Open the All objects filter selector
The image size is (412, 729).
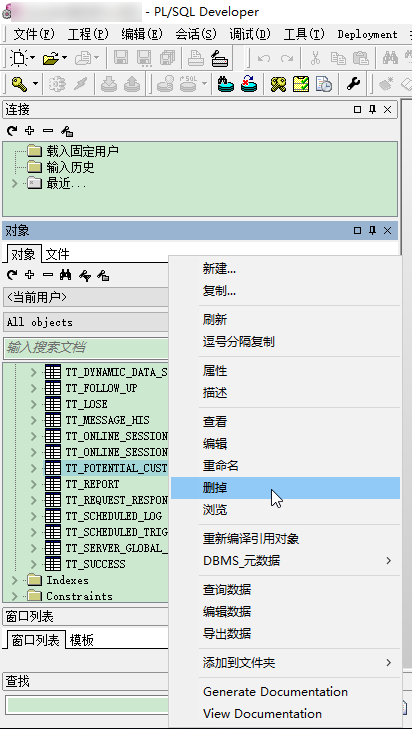pyautogui.click(x=86, y=322)
